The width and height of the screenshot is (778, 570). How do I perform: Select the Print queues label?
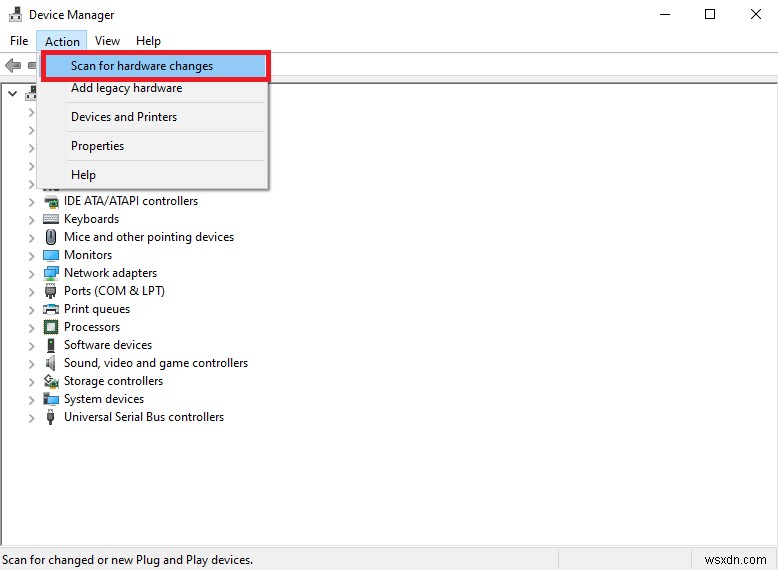click(97, 309)
